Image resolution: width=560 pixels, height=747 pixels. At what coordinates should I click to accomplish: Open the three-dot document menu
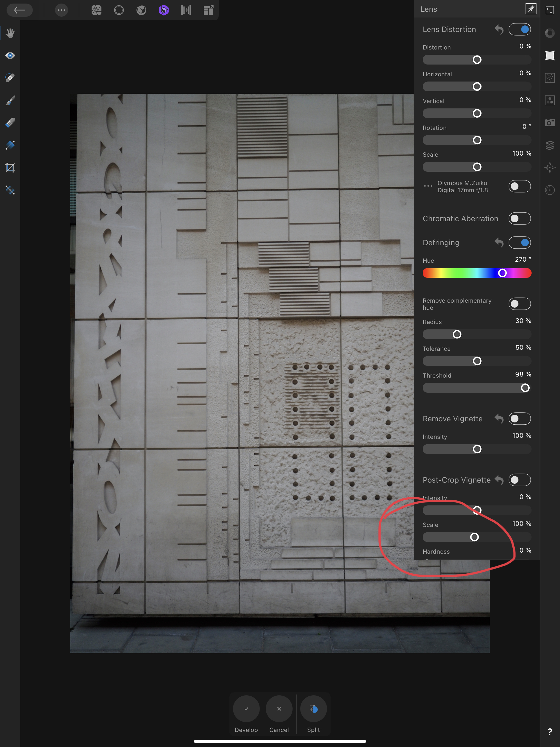tap(62, 10)
